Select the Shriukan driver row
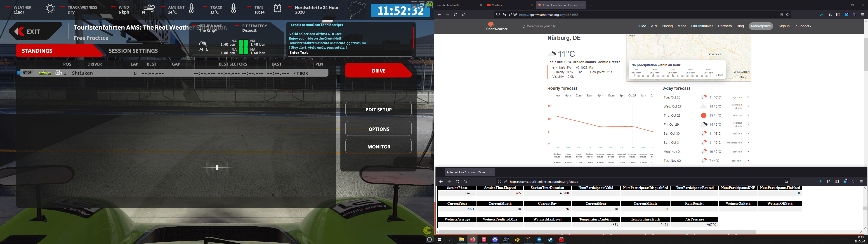 [x=174, y=73]
